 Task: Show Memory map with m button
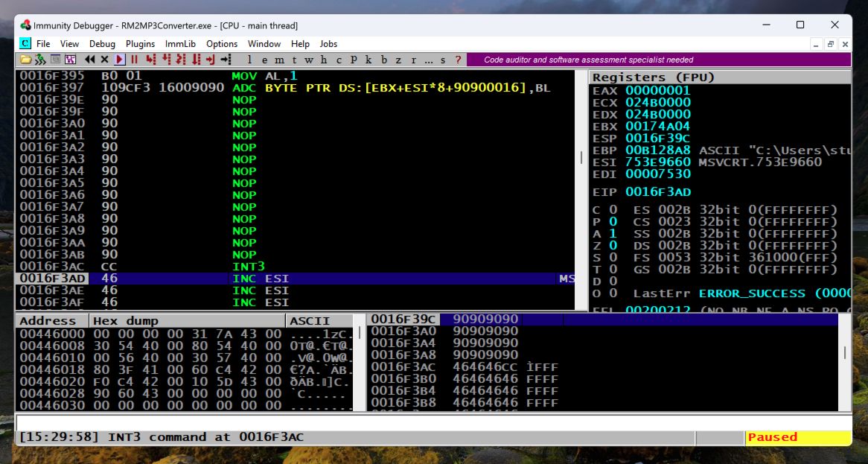tap(280, 60)
